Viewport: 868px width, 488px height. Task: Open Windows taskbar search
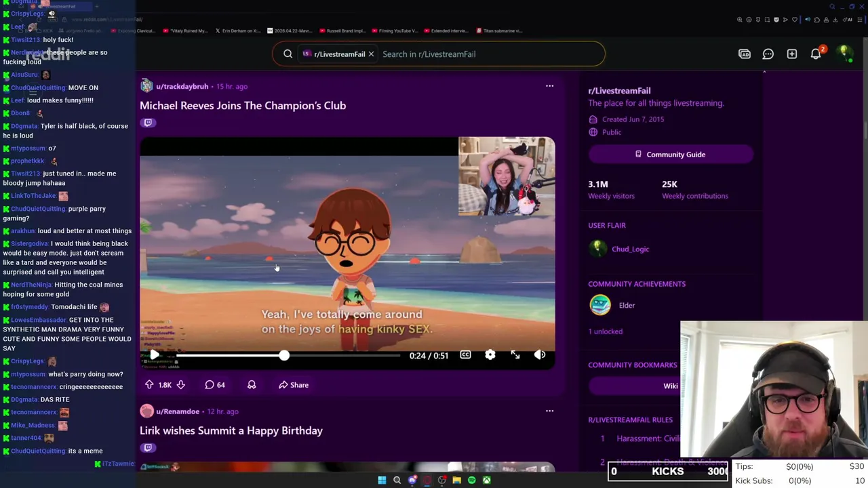click(x=397, y=481)
